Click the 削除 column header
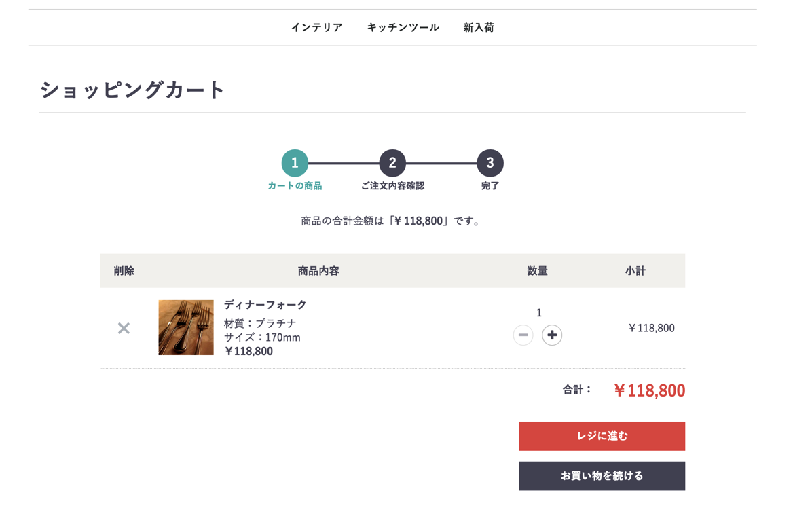 coord(124,270)
